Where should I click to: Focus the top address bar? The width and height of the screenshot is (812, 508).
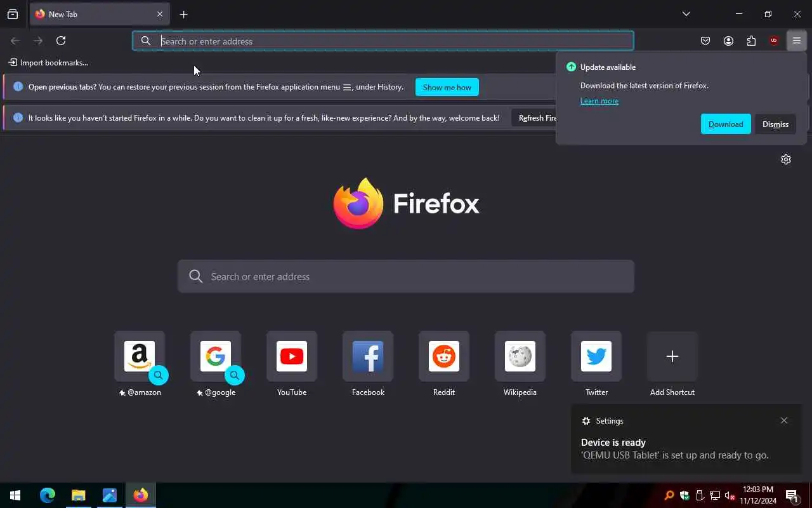383,41
